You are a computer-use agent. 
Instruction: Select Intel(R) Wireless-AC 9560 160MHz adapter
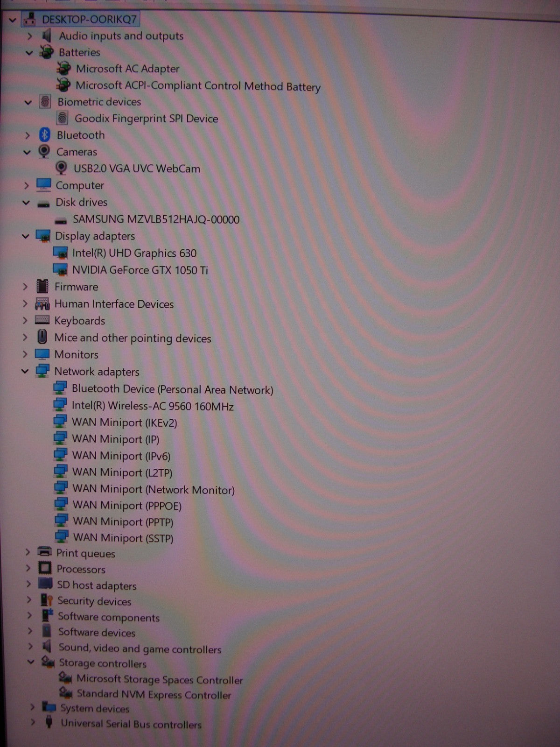pyautogui.click(x=152, y=406)
